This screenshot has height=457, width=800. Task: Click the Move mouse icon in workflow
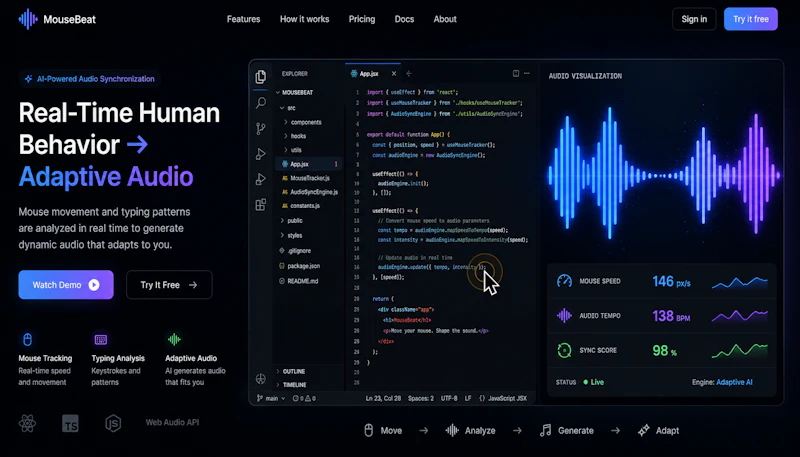pos(368,430)
